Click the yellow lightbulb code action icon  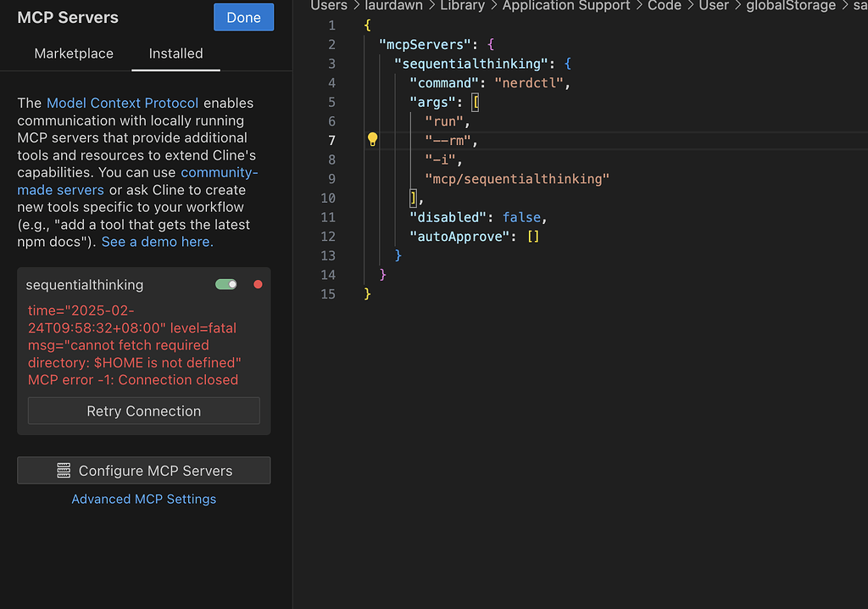pos(373,140)
